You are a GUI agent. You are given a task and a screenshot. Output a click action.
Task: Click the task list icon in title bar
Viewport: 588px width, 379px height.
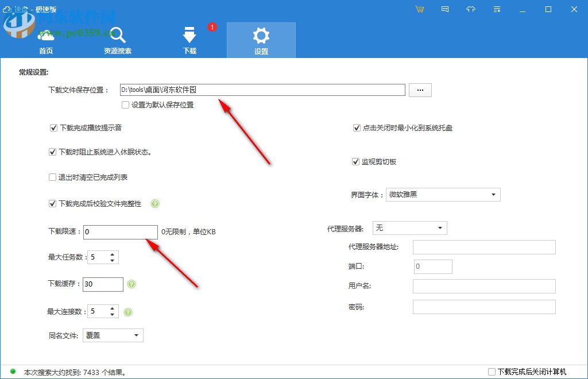click(497, 9)
